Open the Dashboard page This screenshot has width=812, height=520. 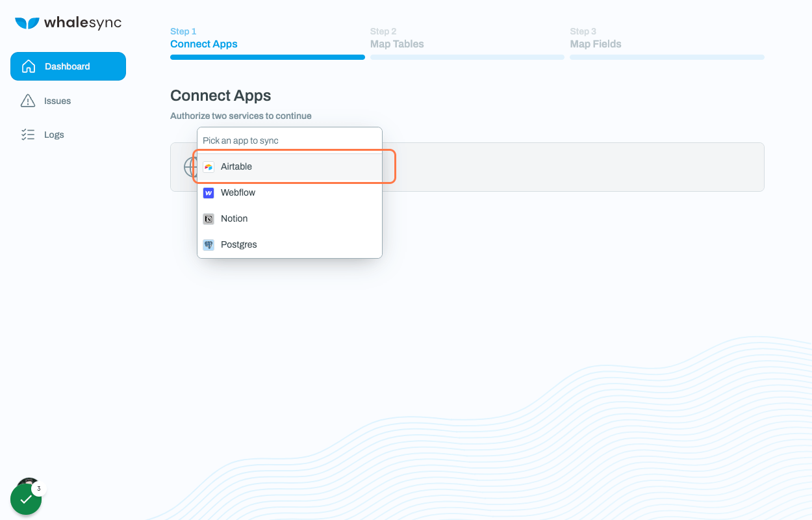[x=68, y=66]
